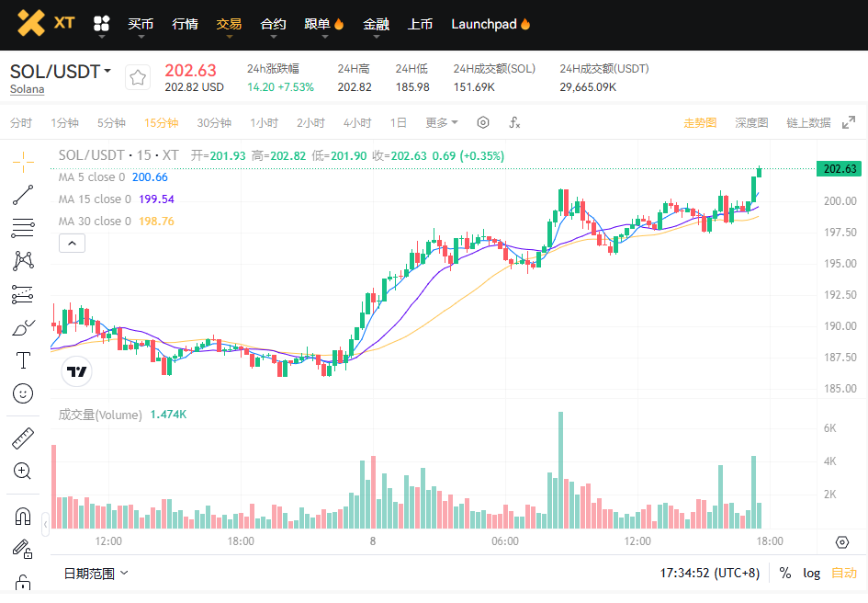Select the forecasting projection tool
Screen dimensions: 868x603
point(23,294)
